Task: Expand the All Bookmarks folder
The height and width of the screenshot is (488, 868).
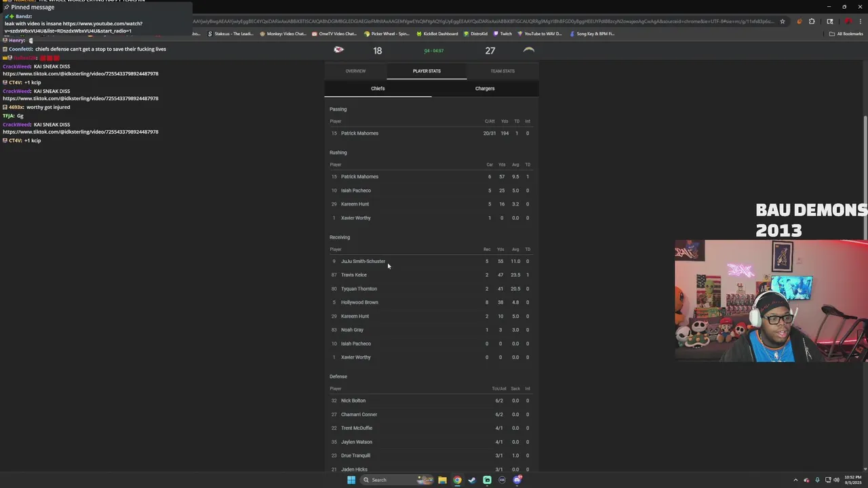Action: point(846,33)
